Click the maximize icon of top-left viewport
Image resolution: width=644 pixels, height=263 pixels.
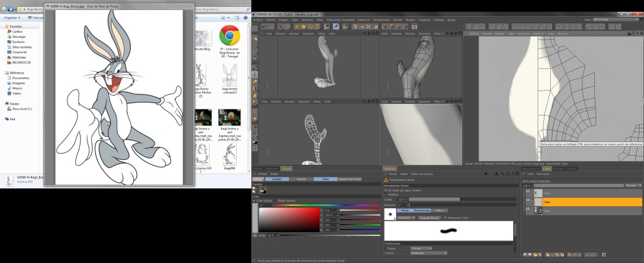(377, 33)
